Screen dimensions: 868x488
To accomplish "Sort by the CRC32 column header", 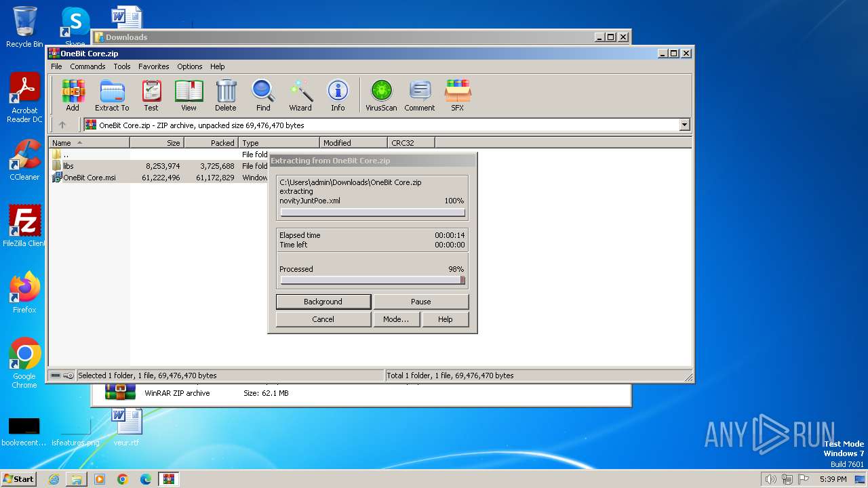I will tap(412, 143).
